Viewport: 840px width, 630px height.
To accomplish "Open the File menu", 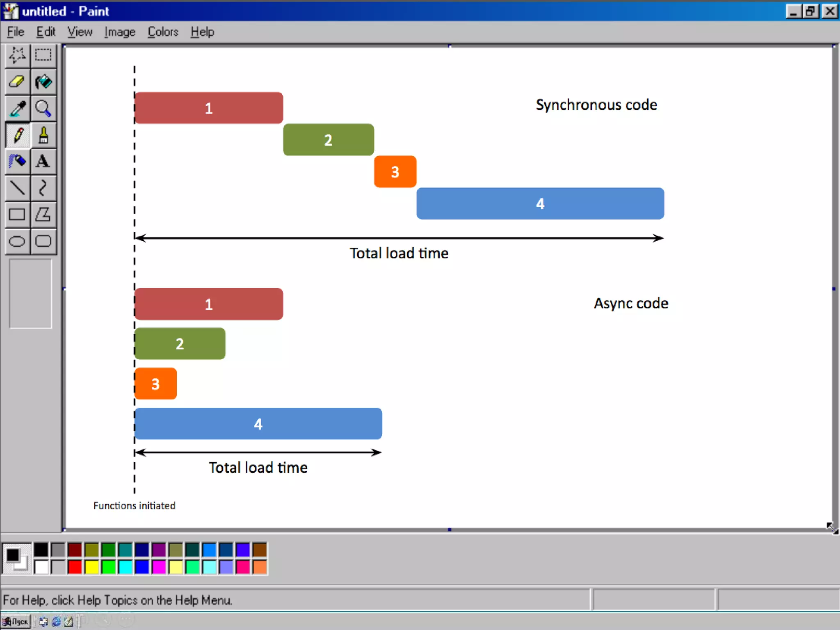I will (x=16, y=32).
